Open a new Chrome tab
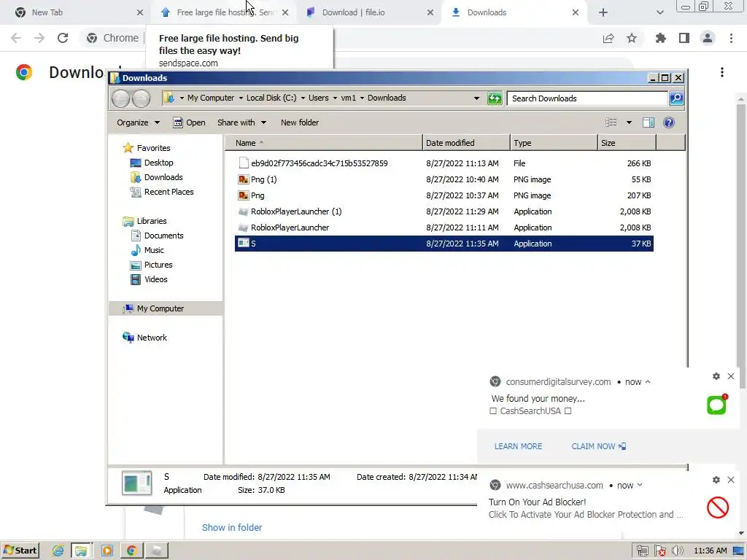The height and width of the screenshot is (560, 747). [x=603, y=13]
